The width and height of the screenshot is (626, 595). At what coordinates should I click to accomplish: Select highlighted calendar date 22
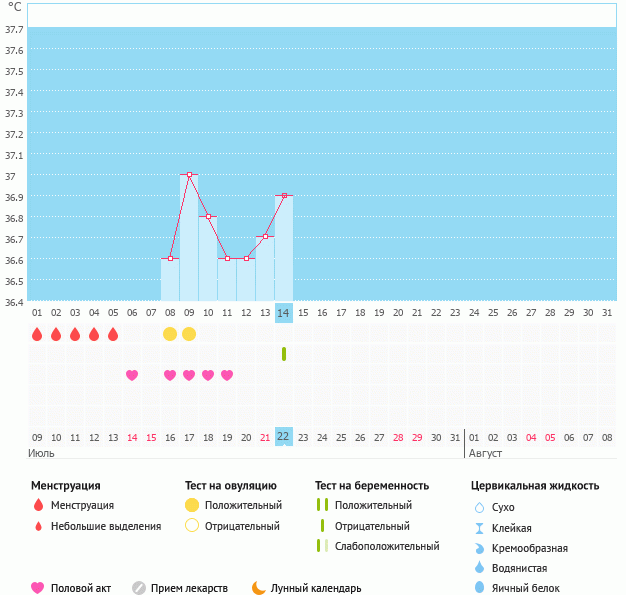[x=284, y=437]
